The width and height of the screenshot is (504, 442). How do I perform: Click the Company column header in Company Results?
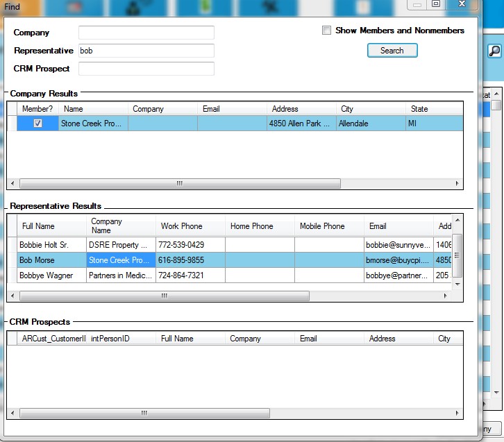click(x=162, y=109)
